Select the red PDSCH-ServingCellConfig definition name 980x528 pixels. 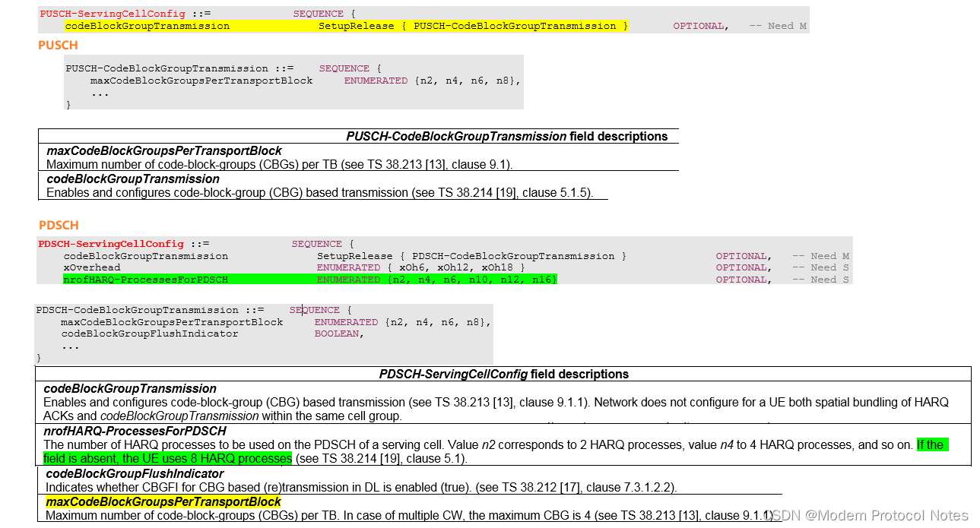tap(111, 244)
